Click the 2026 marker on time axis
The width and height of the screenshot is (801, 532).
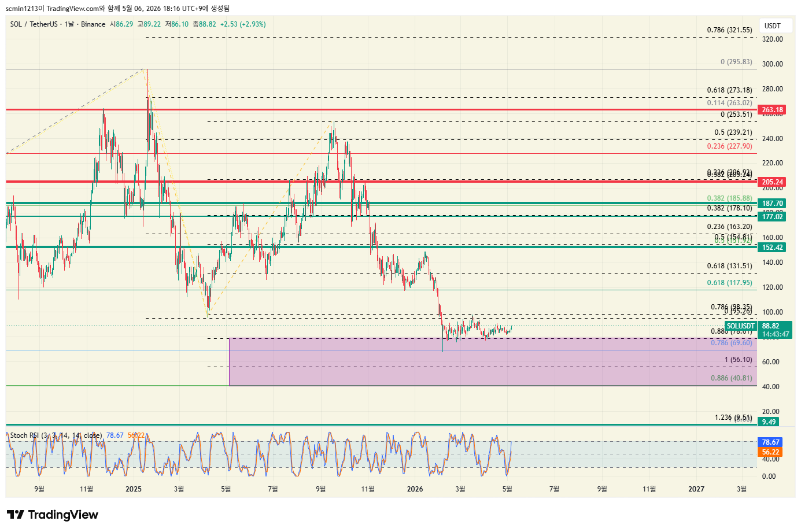[x=415, y=489]
